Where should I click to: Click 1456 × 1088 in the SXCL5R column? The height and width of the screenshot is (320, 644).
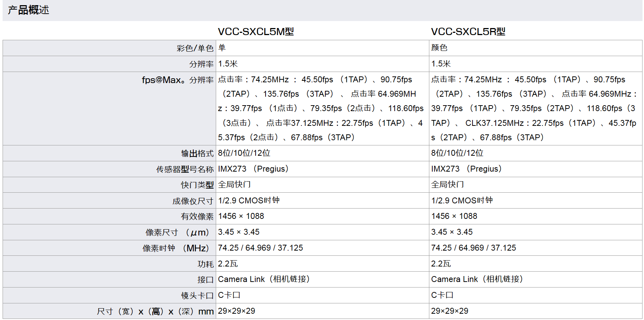454,216
